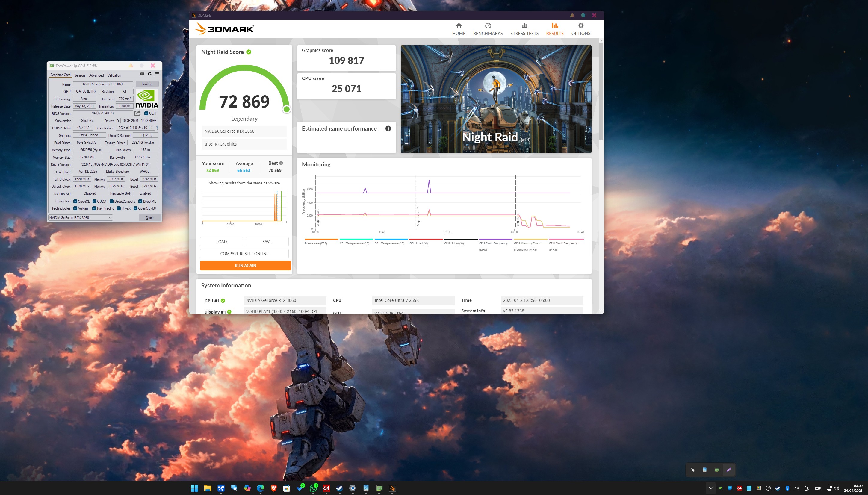Open Microsoft Store from taskbar

tap(287, 488)
